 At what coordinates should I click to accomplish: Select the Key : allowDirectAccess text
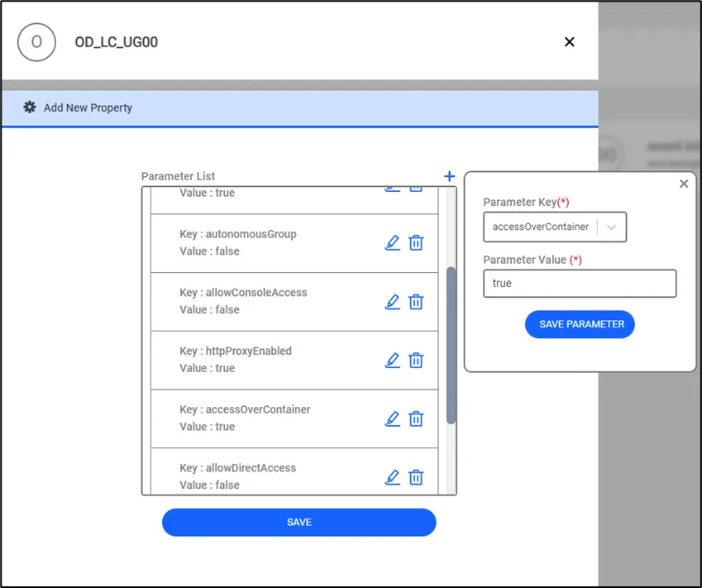pyautogui.click(x=238, y=468)
